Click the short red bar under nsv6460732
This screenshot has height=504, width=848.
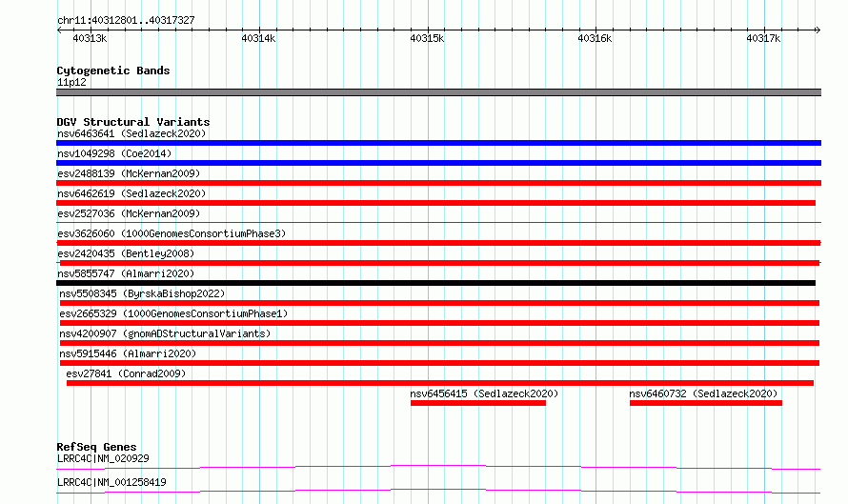coord(706,403)
